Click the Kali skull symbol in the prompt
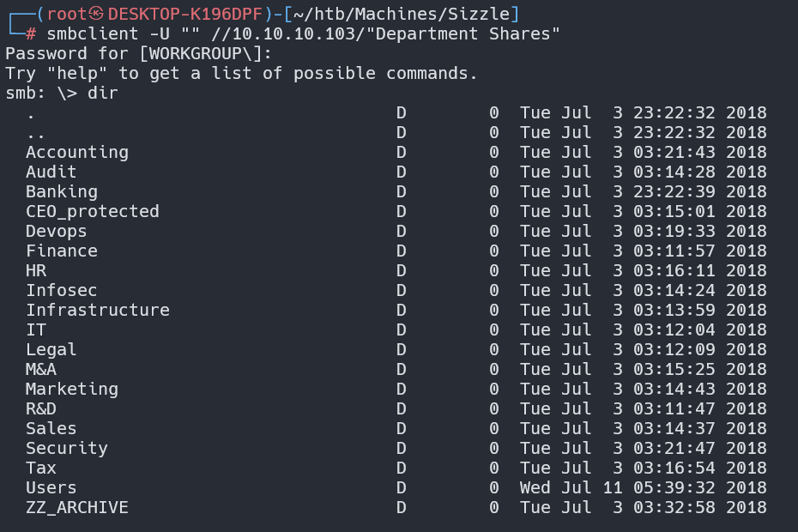This screenshot has width=798, height=532. [x=96, y=14]
